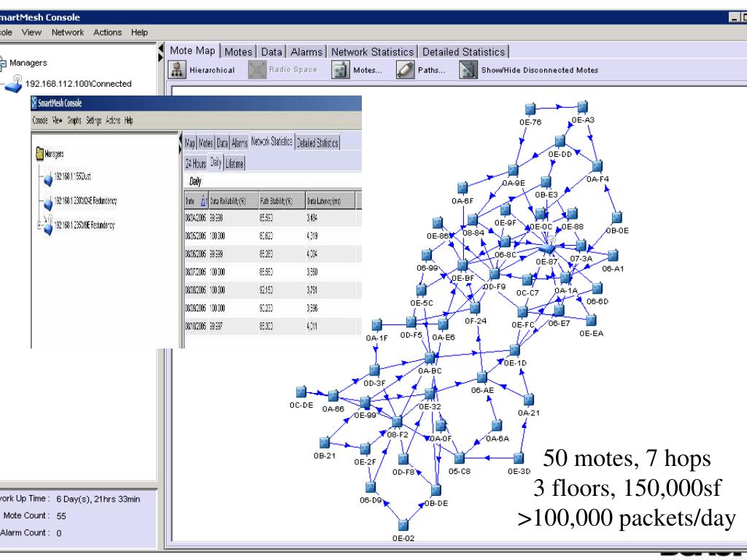Select mote 05-C8 on the map
This screenshot has width=747, height=560.
(x=460, y=458)
